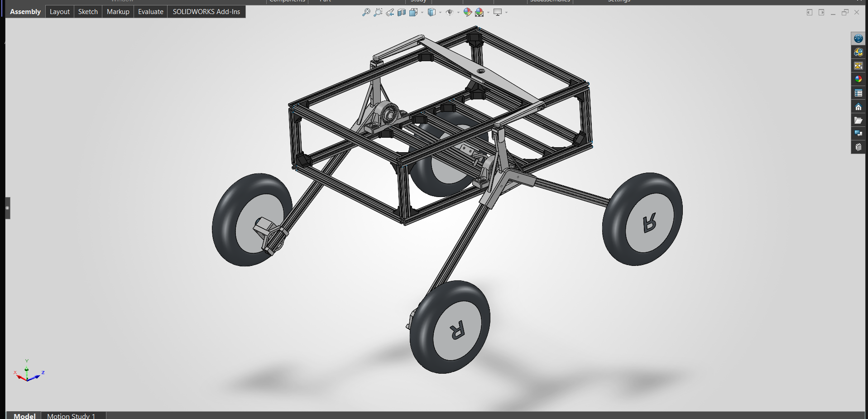The image size is (868, 419).
Task: Expand the Display Style dropdown arrow
Action: (440, 12)
